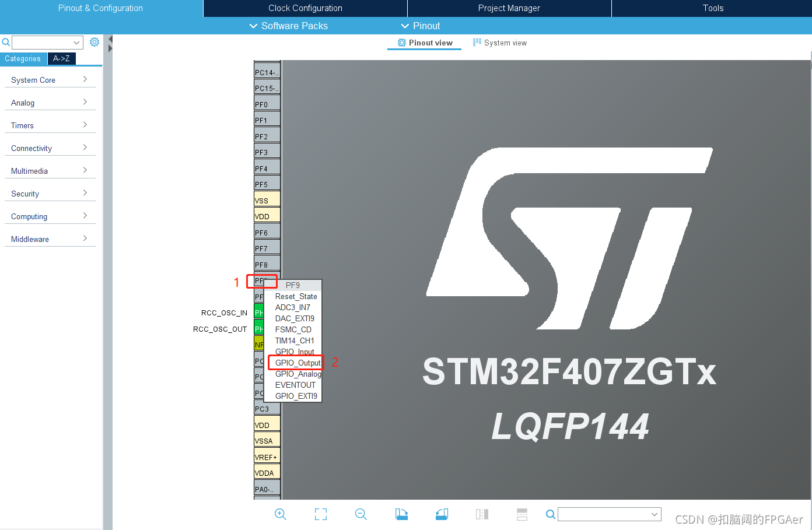Viewport: 812px width, 530px height.
Task: Expand the Analog category
Action: coord(50,103)
